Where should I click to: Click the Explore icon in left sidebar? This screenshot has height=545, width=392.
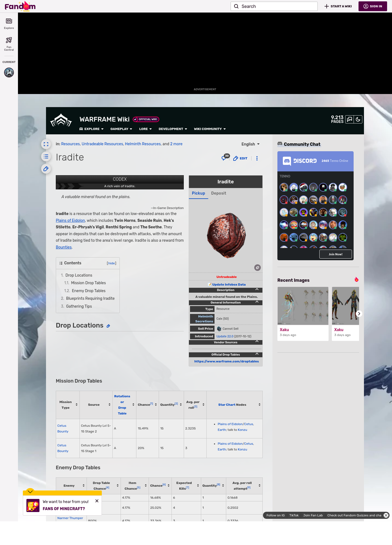[x=9, y=21]
